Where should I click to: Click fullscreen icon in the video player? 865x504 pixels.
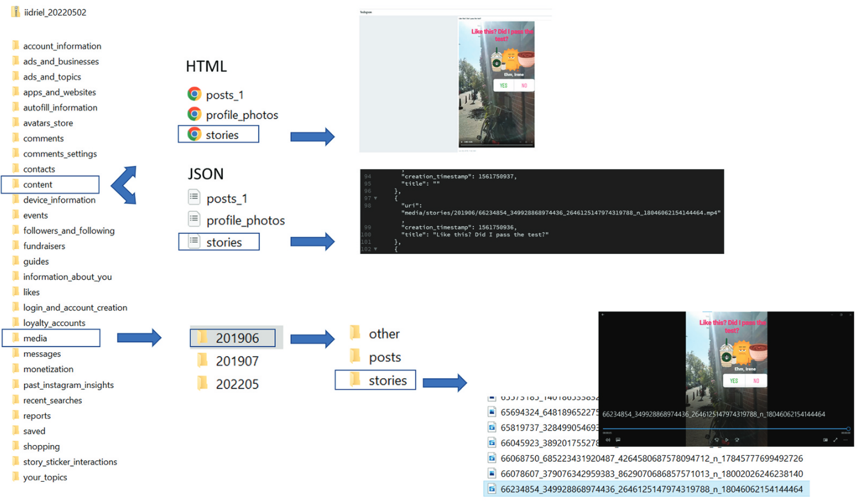tap(836, 440)
